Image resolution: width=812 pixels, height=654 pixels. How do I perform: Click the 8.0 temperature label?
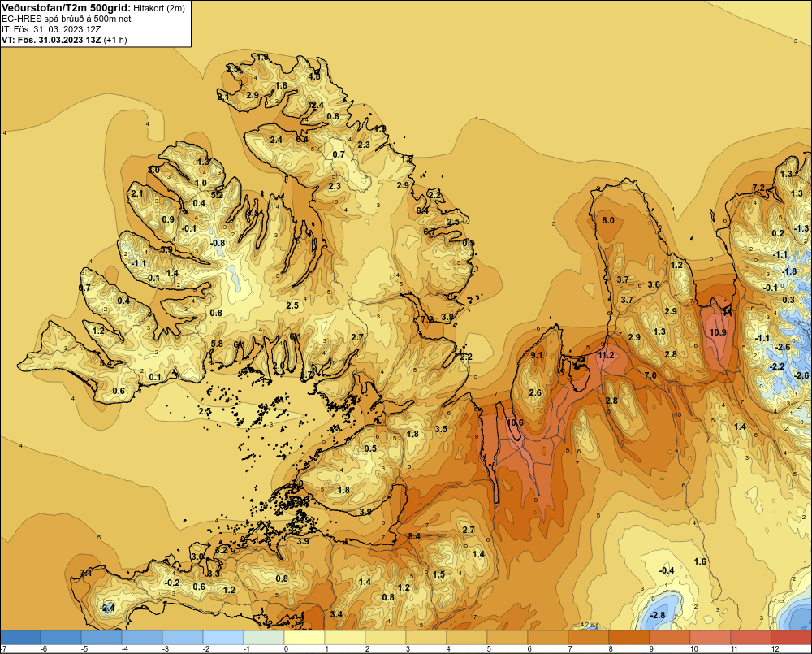[x=608, y=220]
